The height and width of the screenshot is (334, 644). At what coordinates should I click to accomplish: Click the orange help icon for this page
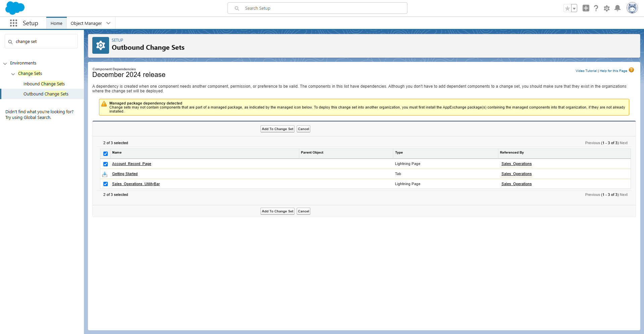[x=631, y=70]
